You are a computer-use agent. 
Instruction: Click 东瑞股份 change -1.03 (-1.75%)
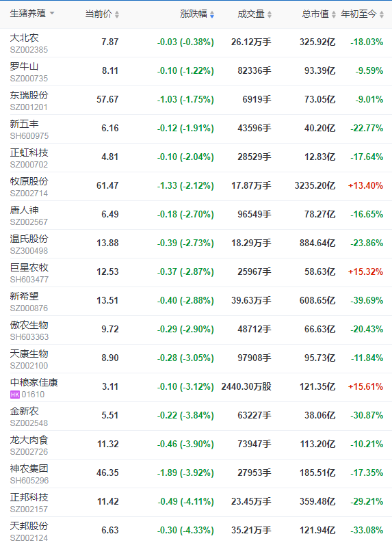coord(185,100)
